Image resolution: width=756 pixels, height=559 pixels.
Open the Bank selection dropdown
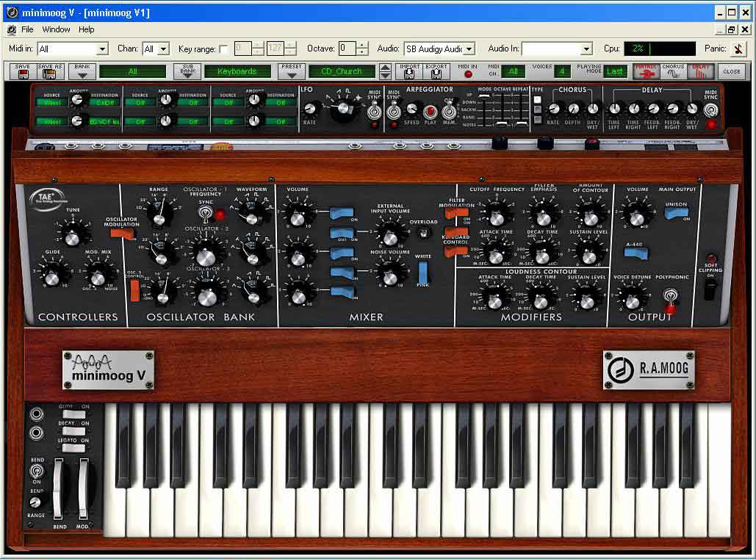pos(82,71)
